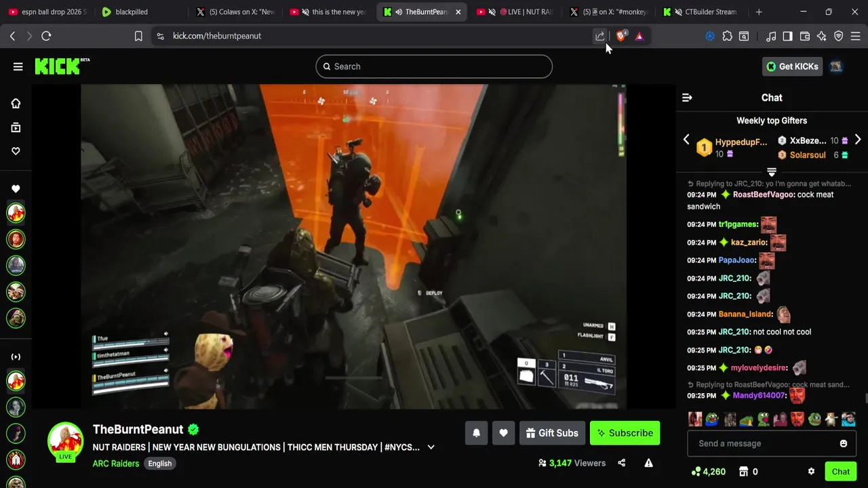Switch to 'this is the new ye' tab
This screenshot has height=488, width=868.
328,12
